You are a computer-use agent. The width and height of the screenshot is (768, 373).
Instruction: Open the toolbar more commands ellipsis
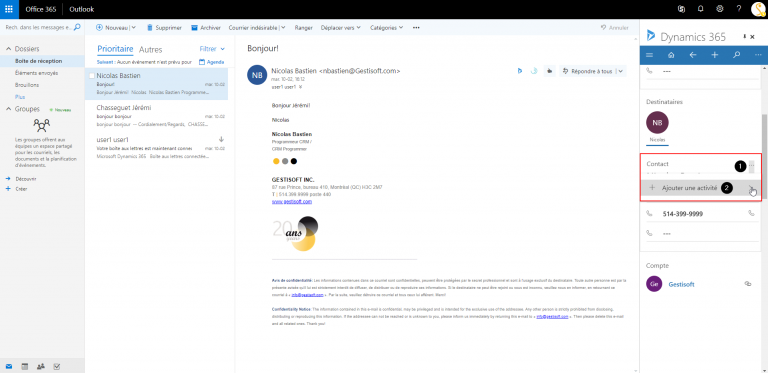click(x=416, y=28)
